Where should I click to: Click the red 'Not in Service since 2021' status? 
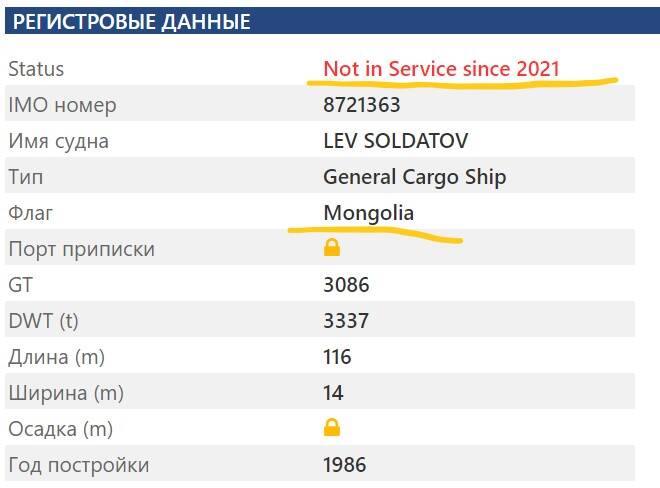click(x=441, y=69)
